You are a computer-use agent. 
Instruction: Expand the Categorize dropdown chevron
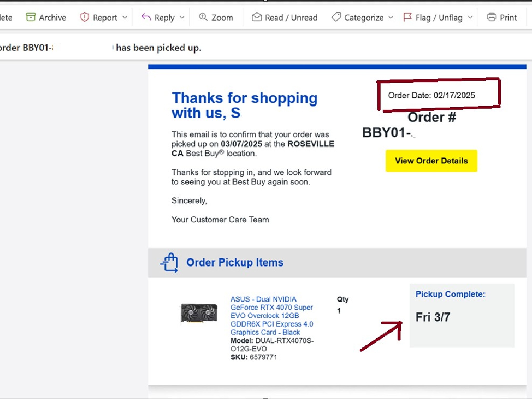click(x=391, y=17)
